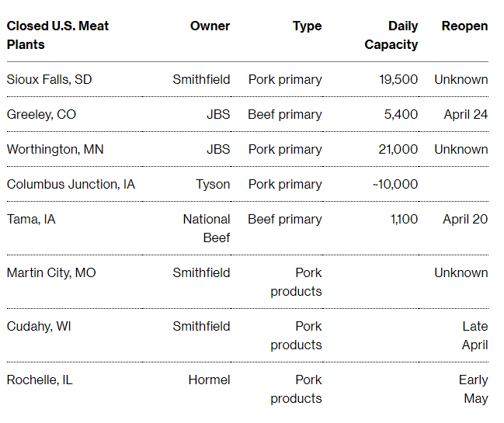Select the 'Rochelle, IL' plant cell
The width and height of the screenshot is (504, 423).
tap(40, 380)
